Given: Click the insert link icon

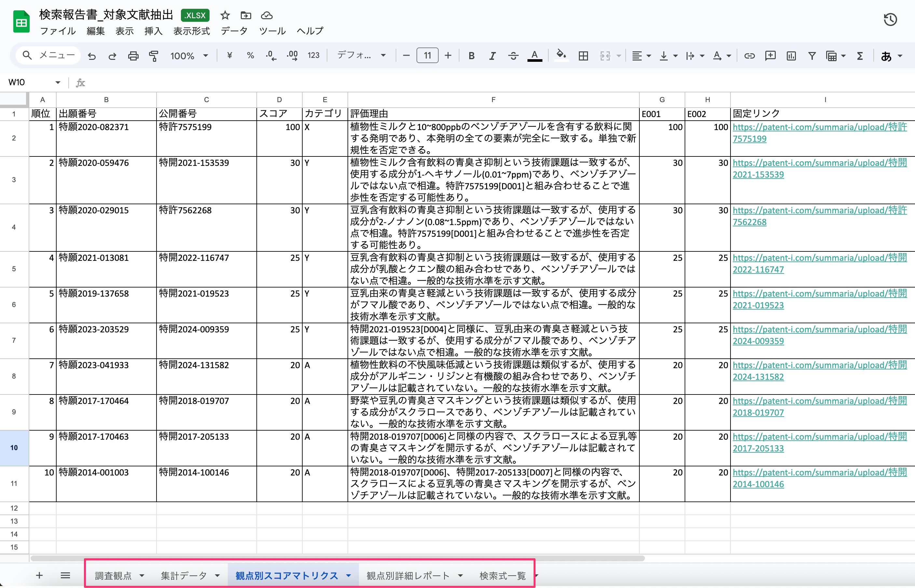Looking at the screenshot, I should coord(749,56).
